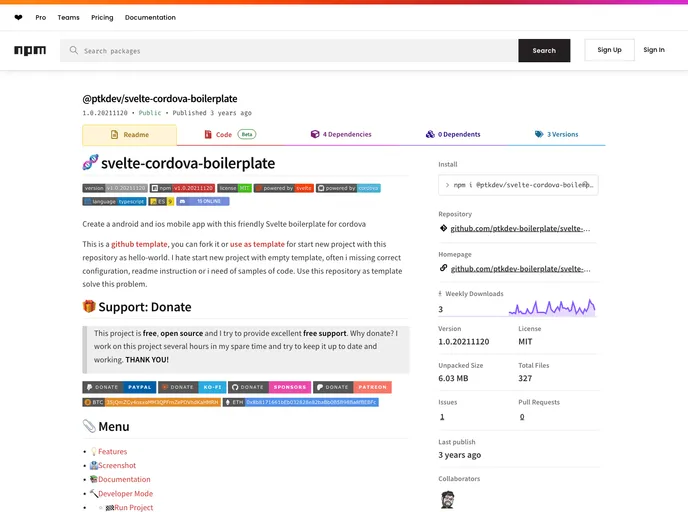
Task: Click the ES 9 badge
Action: 161,201
